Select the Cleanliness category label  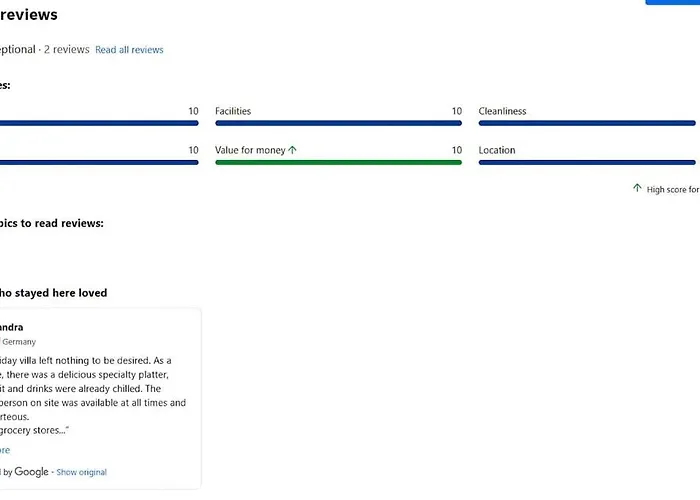coord(502,111)
